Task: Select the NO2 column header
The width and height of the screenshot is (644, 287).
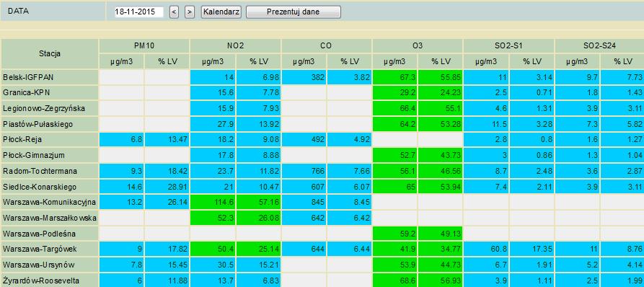Action: 235,46
